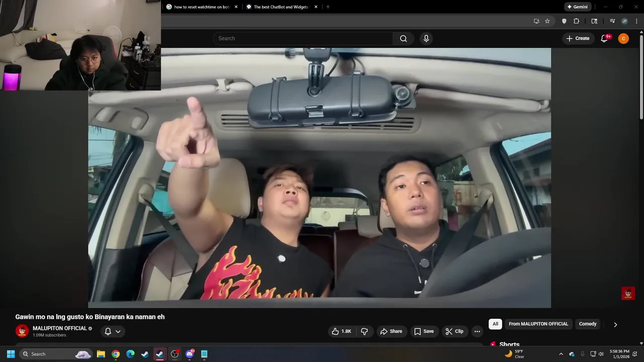Click the scrollbar up arrow
Image resolution: width=644 pixels, height=362 pixels.
[x=641, y=32]
